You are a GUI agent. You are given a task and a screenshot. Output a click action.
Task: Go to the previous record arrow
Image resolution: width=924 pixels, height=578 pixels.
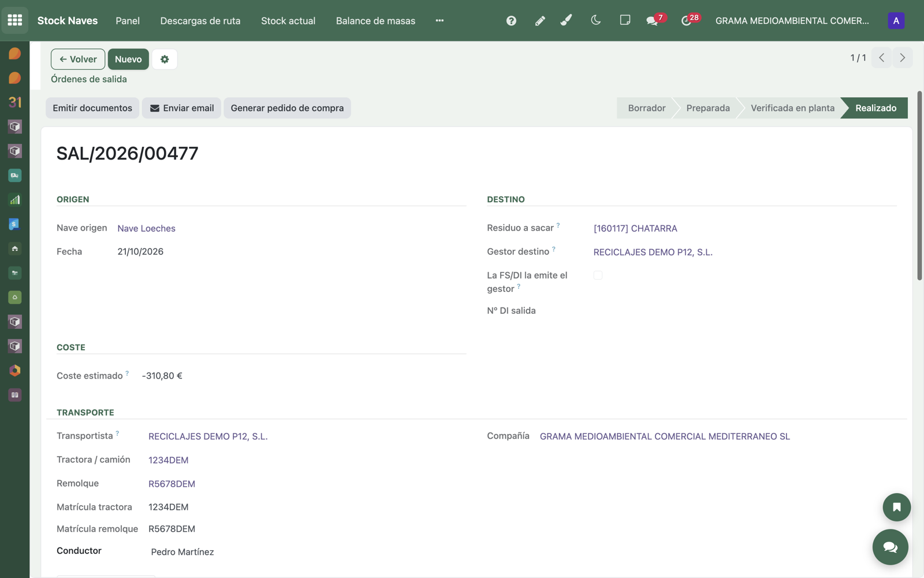[x=881, y=58]
